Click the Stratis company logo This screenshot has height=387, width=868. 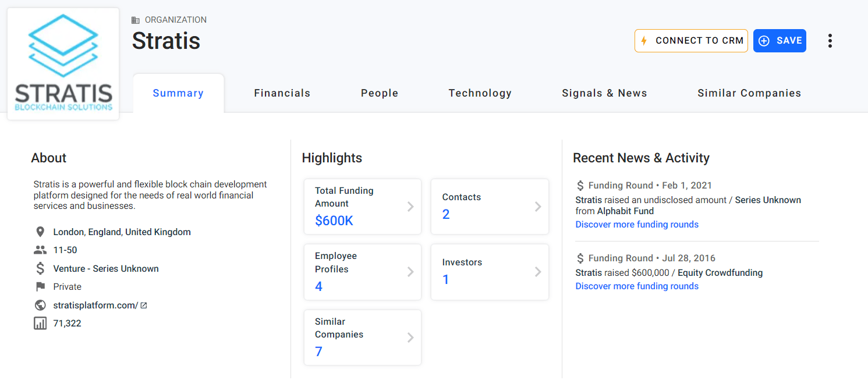pyautogui.click(x=62, y=64)
